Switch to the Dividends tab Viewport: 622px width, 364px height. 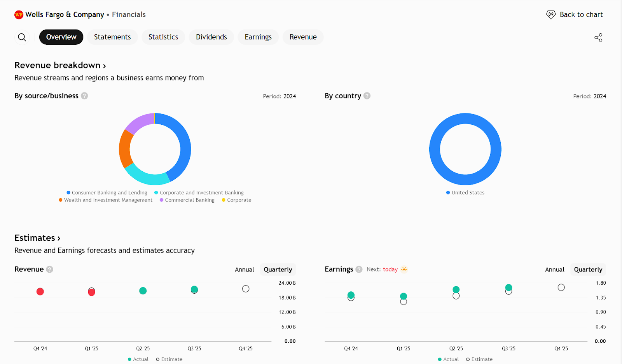(211, 37)
